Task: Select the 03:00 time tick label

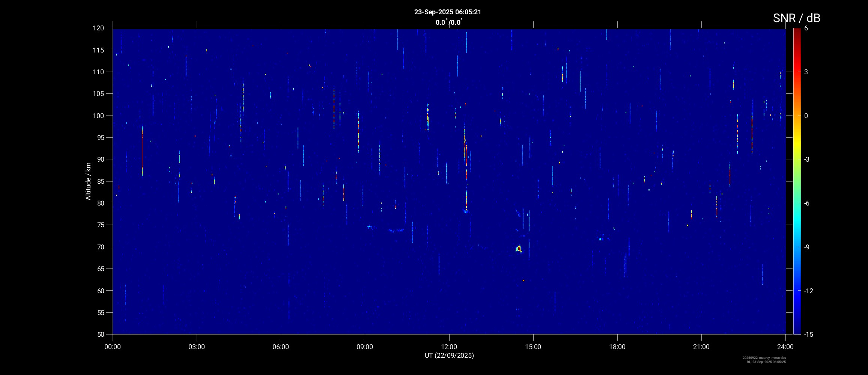Action: (x=197, y=347)
